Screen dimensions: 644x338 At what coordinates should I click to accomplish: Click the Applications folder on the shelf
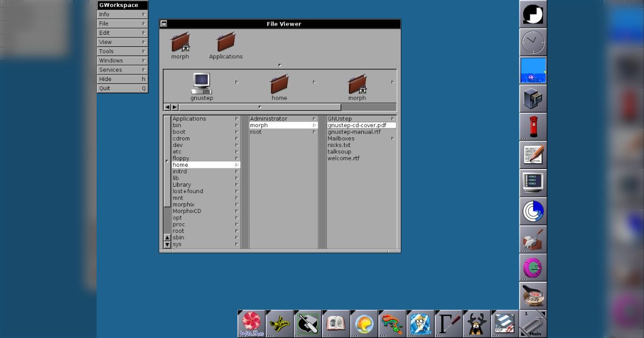(x=225, y=46)
